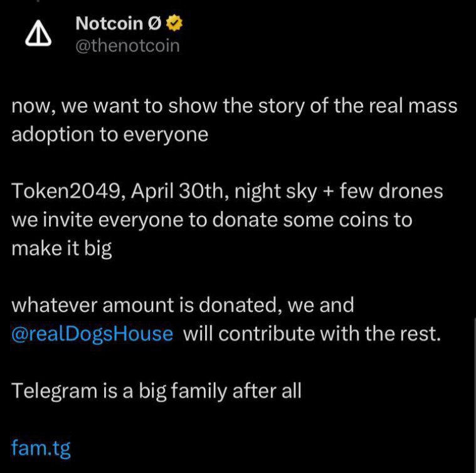
Task: Click the phrase 'some coins to' in the post
Action: 348,220
